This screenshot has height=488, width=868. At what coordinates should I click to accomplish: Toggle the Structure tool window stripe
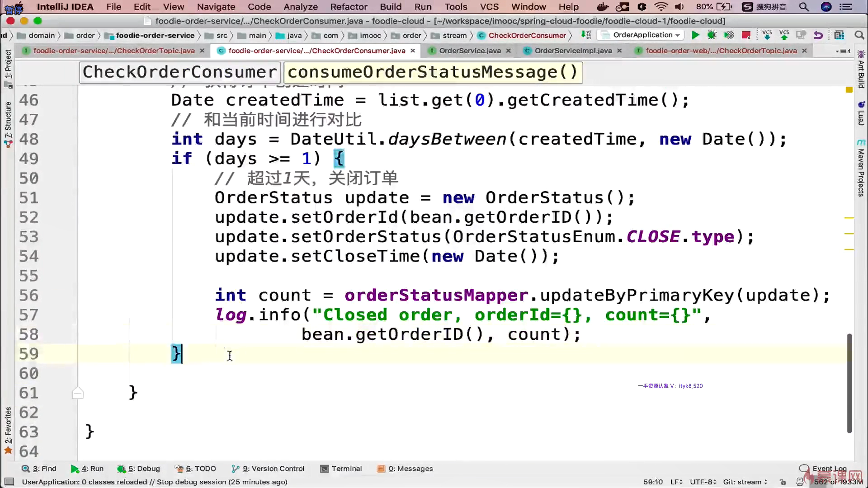8,120
